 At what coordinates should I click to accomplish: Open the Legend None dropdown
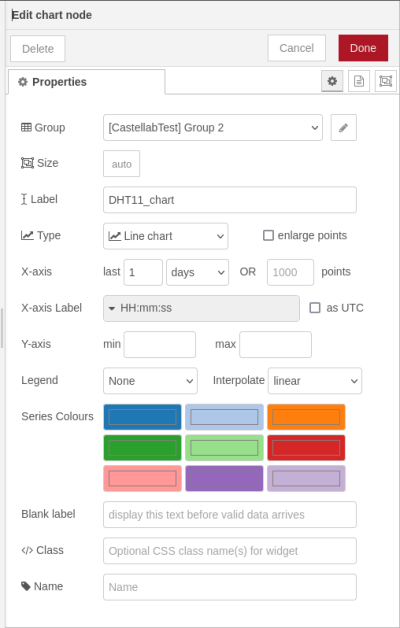[x=150, y=380]
